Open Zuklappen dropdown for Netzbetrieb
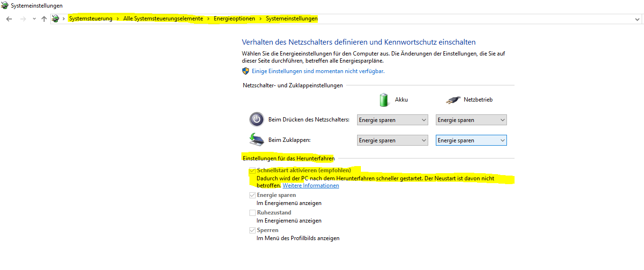 click(471, 140)
